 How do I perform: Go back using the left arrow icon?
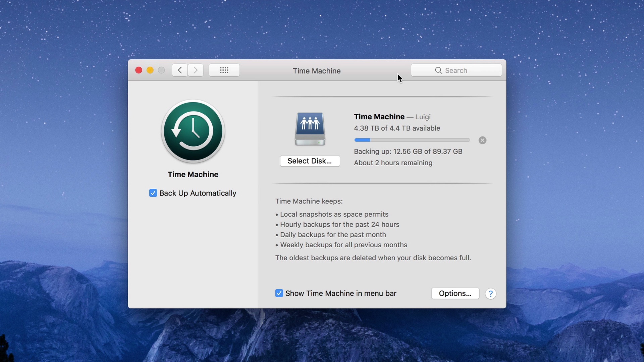[179, 70]
